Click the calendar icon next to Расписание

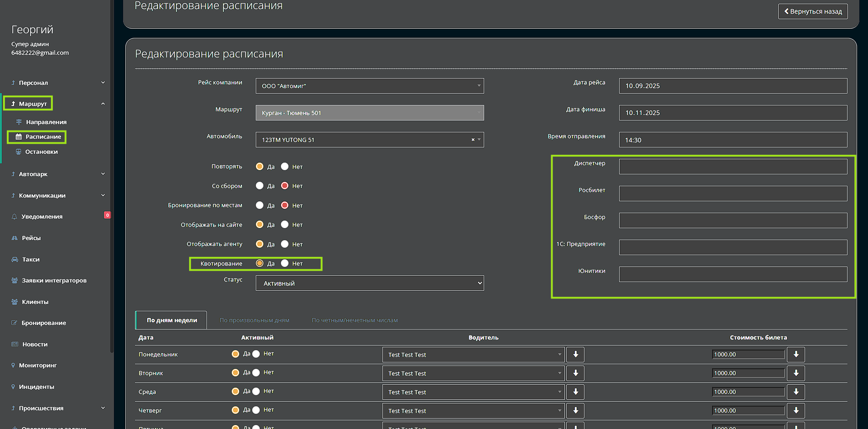pos(19,137)
